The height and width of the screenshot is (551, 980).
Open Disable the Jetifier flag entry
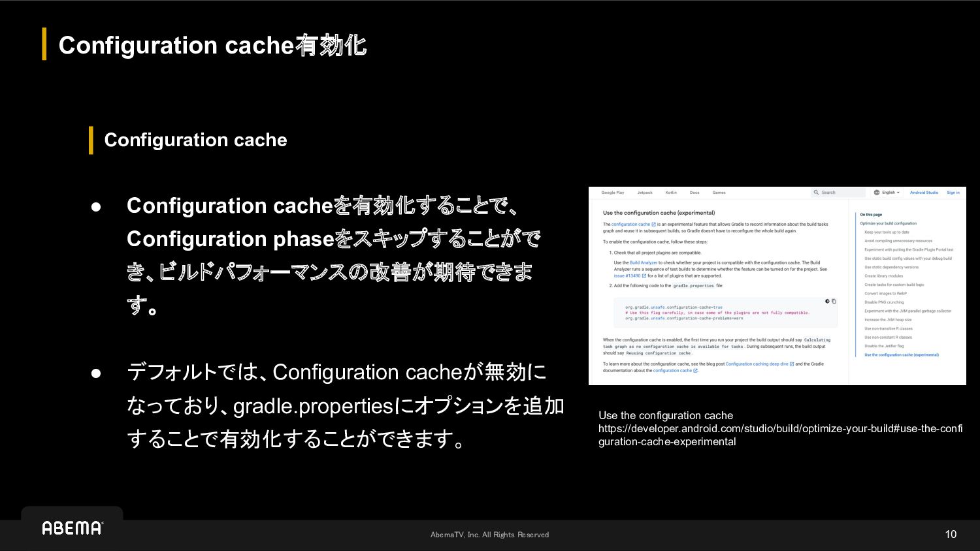tap(884, 346)
